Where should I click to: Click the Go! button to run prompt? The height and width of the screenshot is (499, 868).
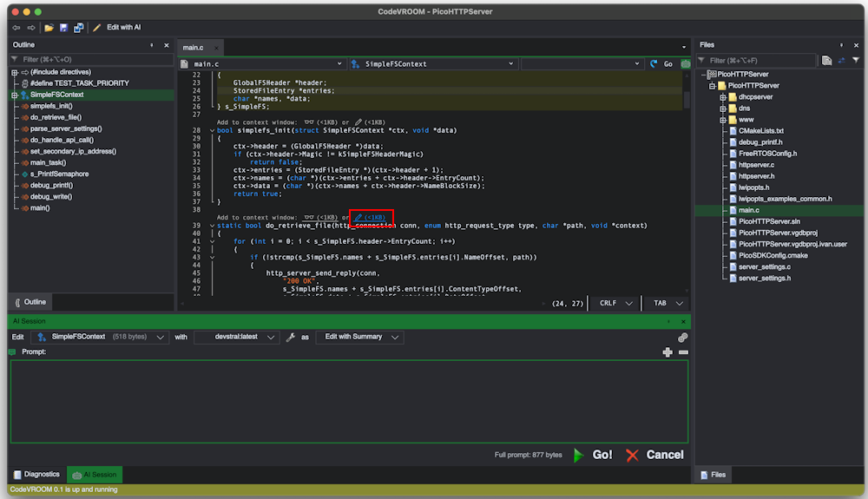(593, 455)
